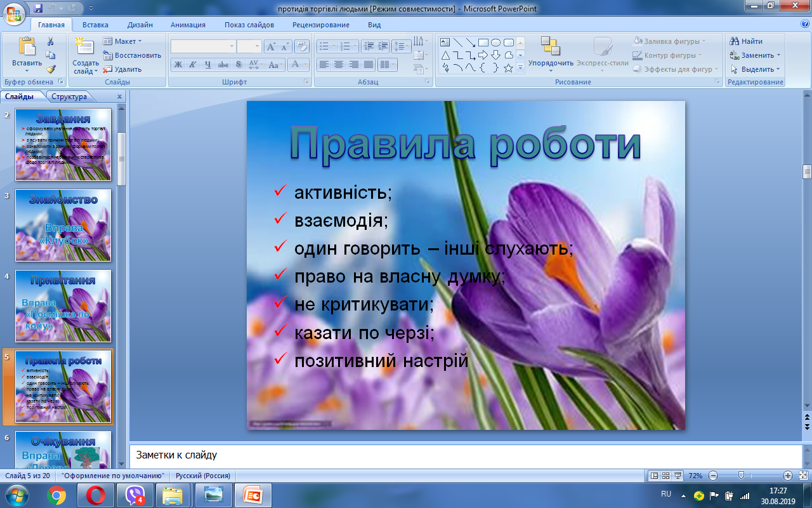Click Создать слайд new slide button
Image resolution: width=812 pixels, height=508 pixels.
[85, 55]
